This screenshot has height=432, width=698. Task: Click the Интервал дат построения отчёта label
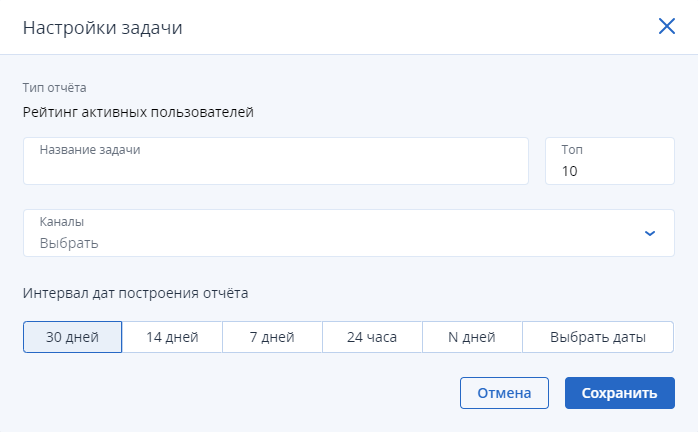pos(135,293)
